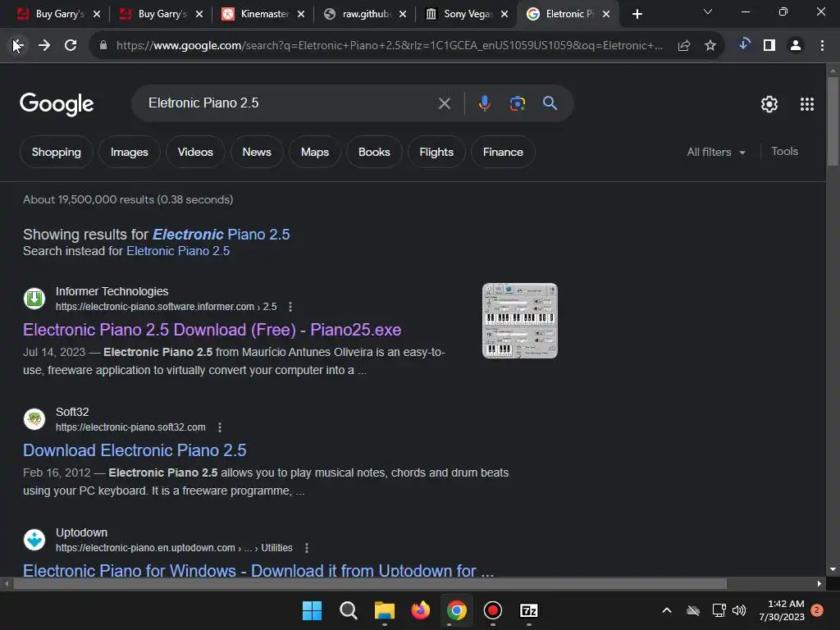
Task: Click the Uptodown site favicon
Action: (34, 540)
